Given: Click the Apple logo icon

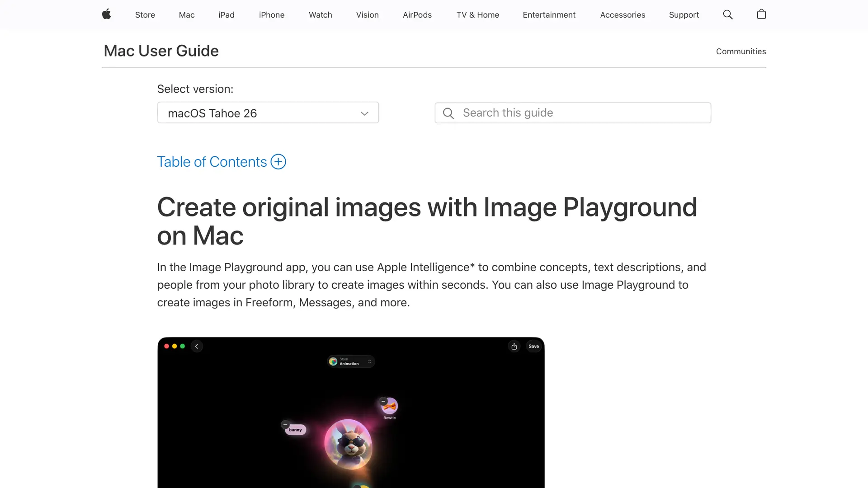Looking at the screenshot, I should (x=106, y=14).
